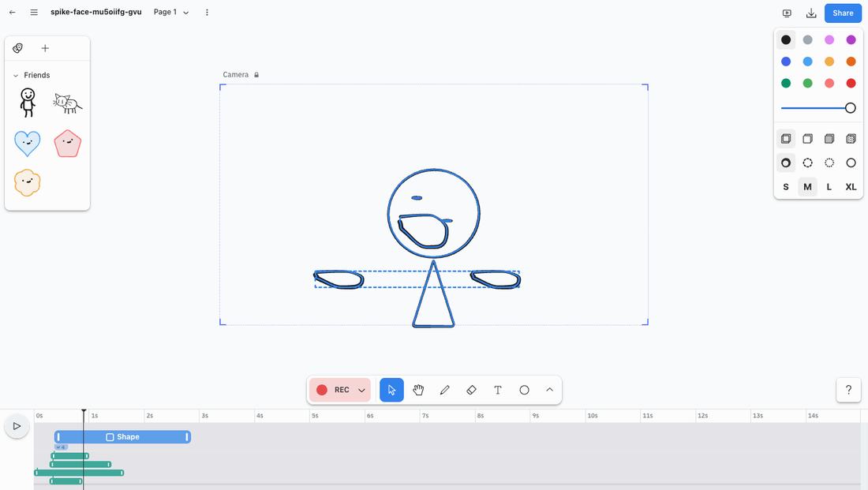
Task: Select the stick figure sticker
Action: [x=27, y=103]
